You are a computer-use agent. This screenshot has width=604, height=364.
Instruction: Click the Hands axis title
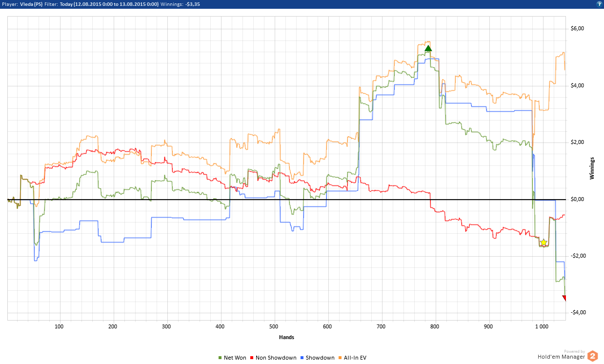tap(286, 337)
